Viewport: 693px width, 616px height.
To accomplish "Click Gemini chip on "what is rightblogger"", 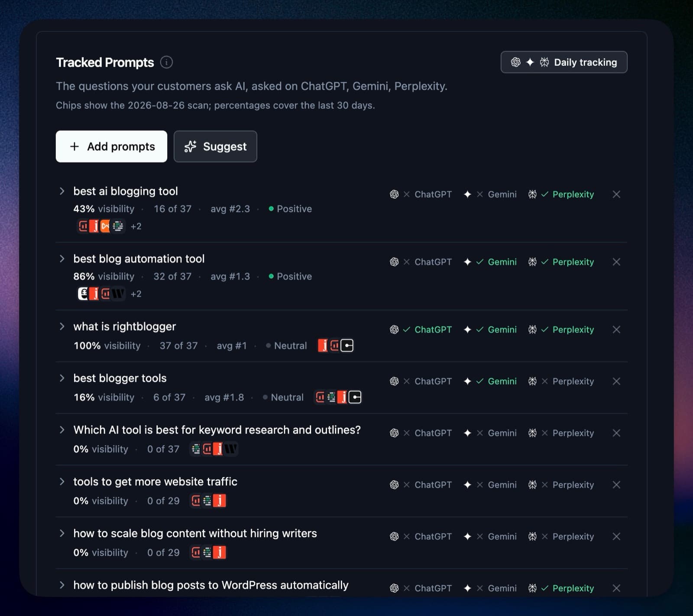I will 490,329.
